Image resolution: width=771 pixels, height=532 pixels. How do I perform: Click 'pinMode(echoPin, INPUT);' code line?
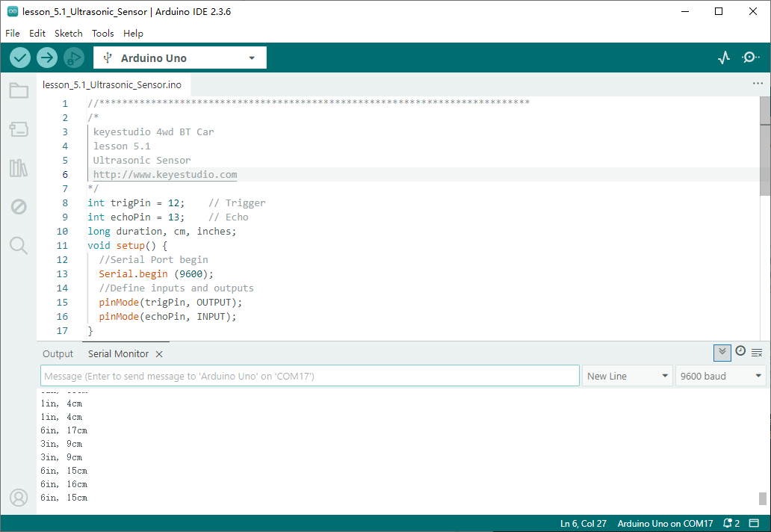click(x=167, y=317)
